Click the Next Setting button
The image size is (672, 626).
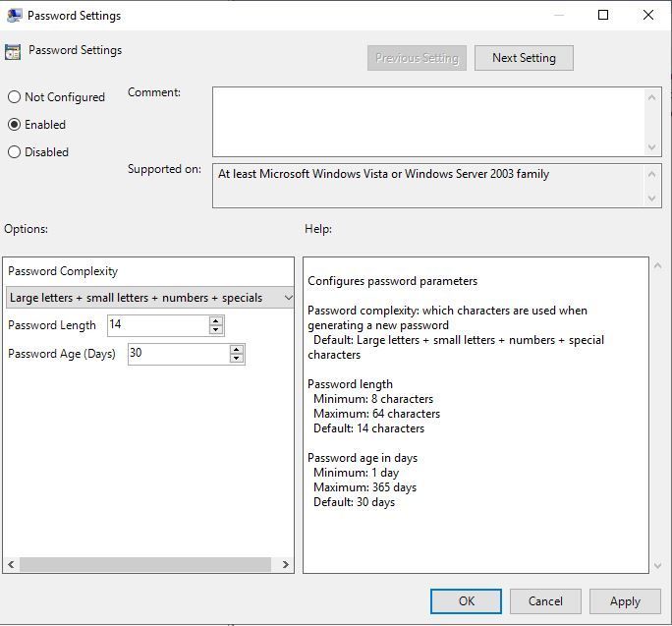coord(524,58)
